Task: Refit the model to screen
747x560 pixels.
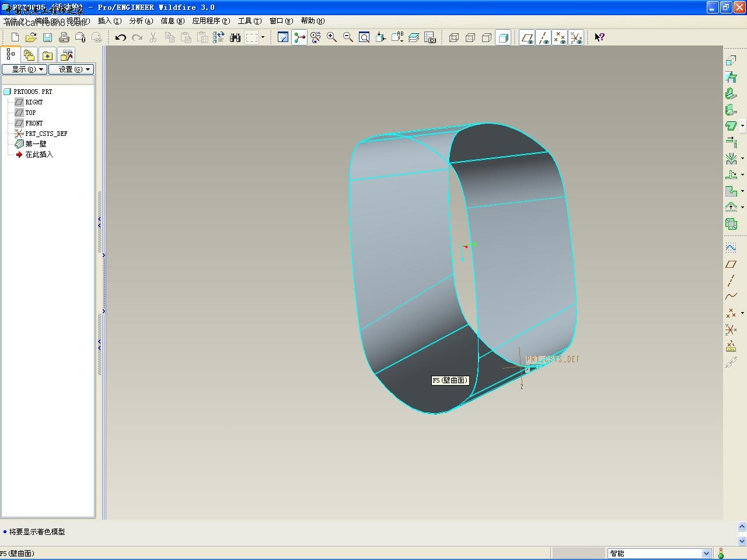Action: (364, 37)
